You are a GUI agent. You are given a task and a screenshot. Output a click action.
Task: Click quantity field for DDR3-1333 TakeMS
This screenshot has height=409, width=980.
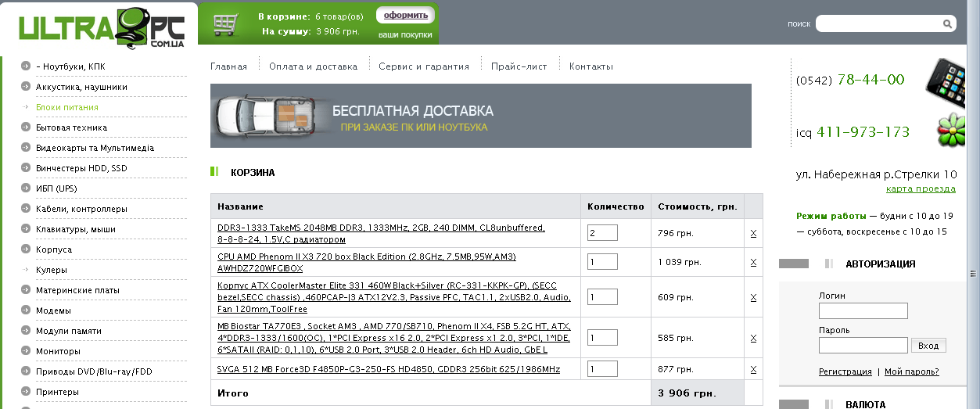click(602, 233)
